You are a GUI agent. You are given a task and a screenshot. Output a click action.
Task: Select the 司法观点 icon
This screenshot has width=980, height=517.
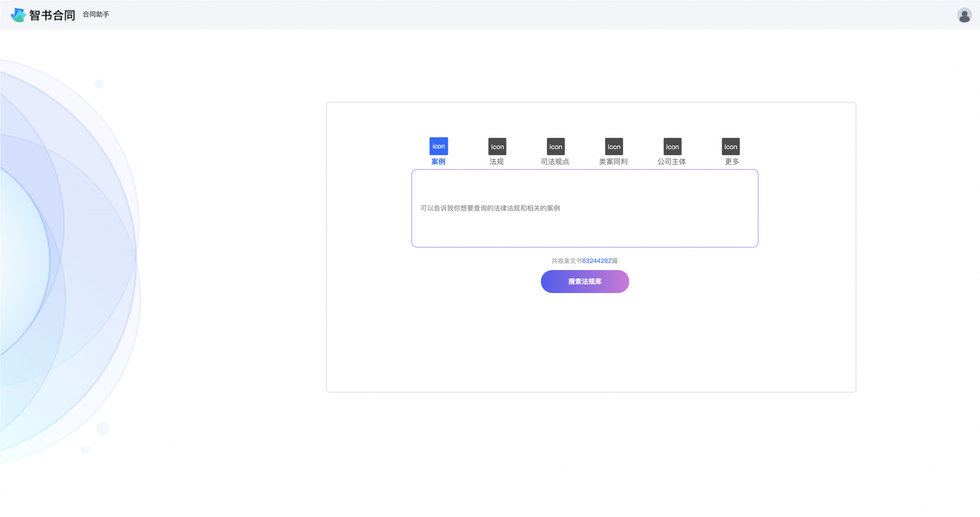pyautogui.click(x=555, y=147)
